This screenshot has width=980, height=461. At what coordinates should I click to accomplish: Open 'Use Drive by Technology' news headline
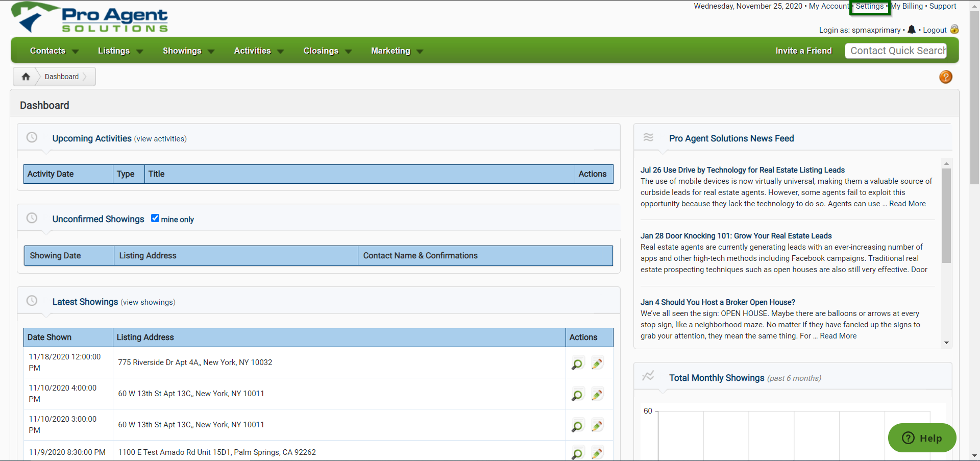[743, 170]
